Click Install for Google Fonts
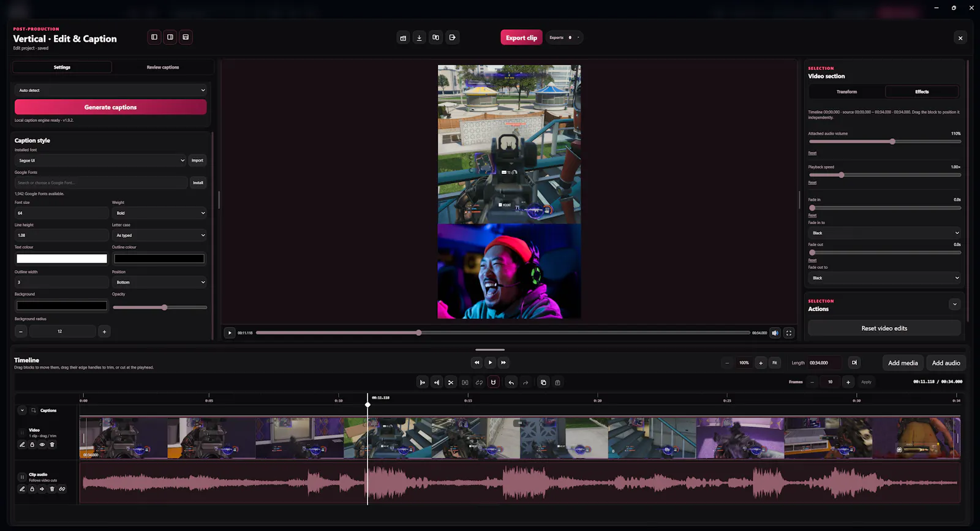980x531 pixels. [198, 183]
